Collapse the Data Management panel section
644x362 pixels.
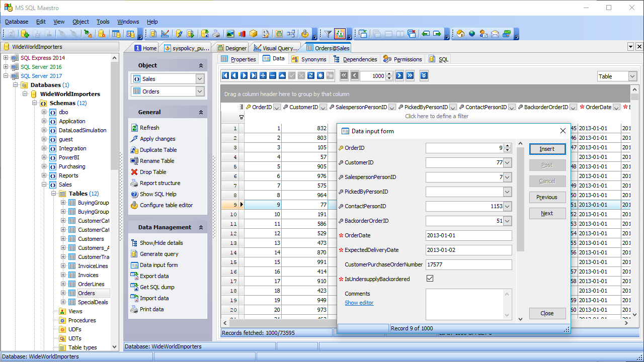(x=201, y=228)
